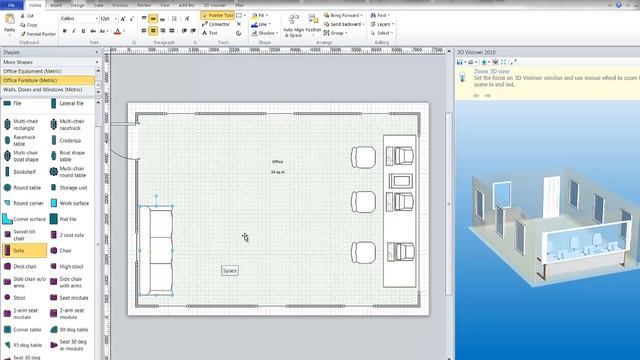Select the 2 seat sofa shape
Viewport: 640px width, 360px height.
coord(69,235)
